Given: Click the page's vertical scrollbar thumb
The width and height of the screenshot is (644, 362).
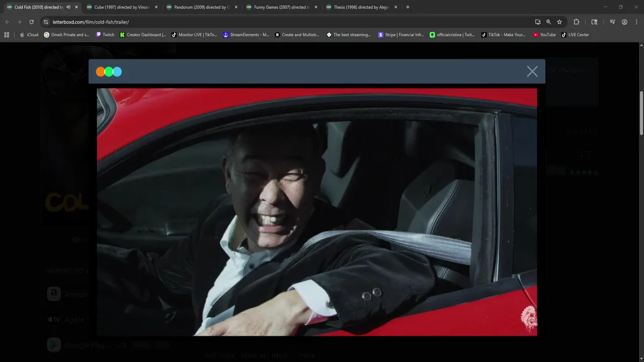Looking at the screenshot, I should [641, 113].
